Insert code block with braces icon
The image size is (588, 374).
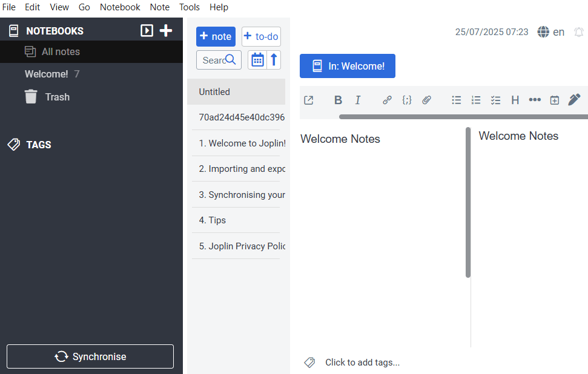click(x=407, y=100)
